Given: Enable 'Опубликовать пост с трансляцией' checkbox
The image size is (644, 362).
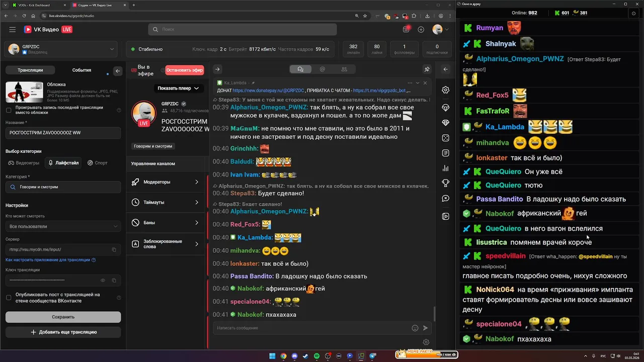Looking at the screenshot, I should point(9,298).
